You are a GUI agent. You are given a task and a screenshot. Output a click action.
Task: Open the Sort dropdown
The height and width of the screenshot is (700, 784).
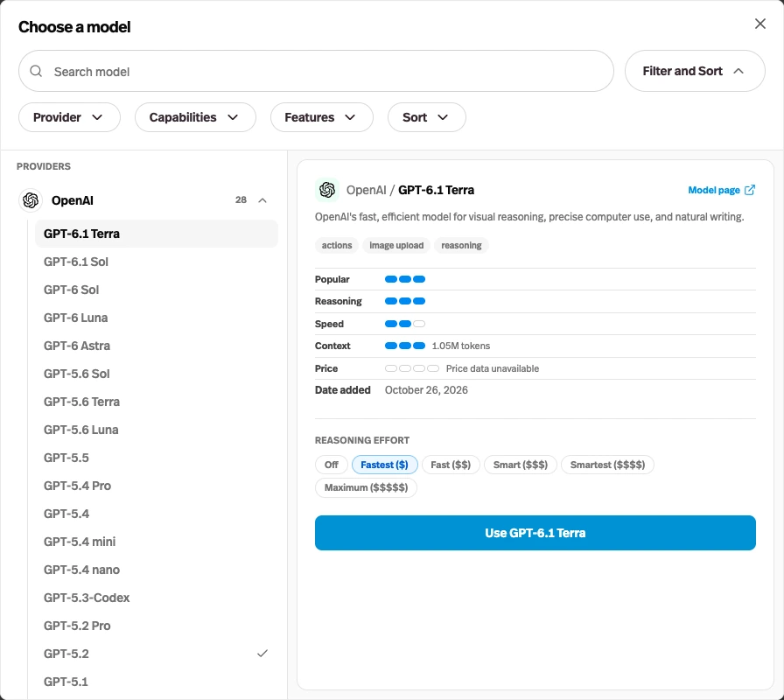click(x=426, y=117)
